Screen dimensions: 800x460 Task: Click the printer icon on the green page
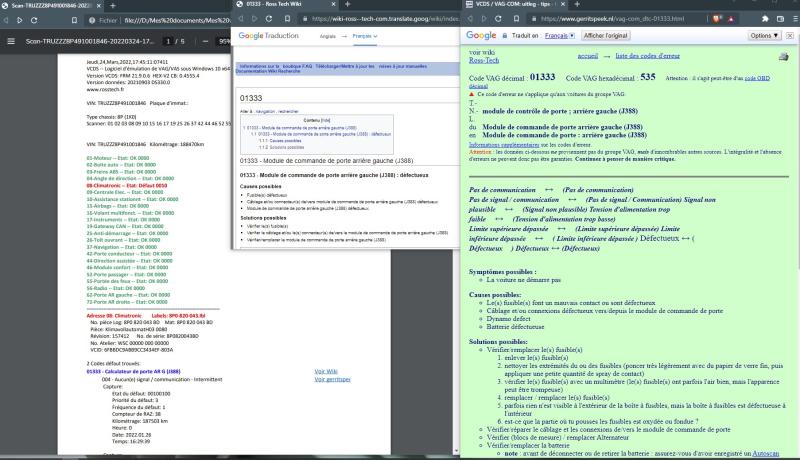(784, 57)
